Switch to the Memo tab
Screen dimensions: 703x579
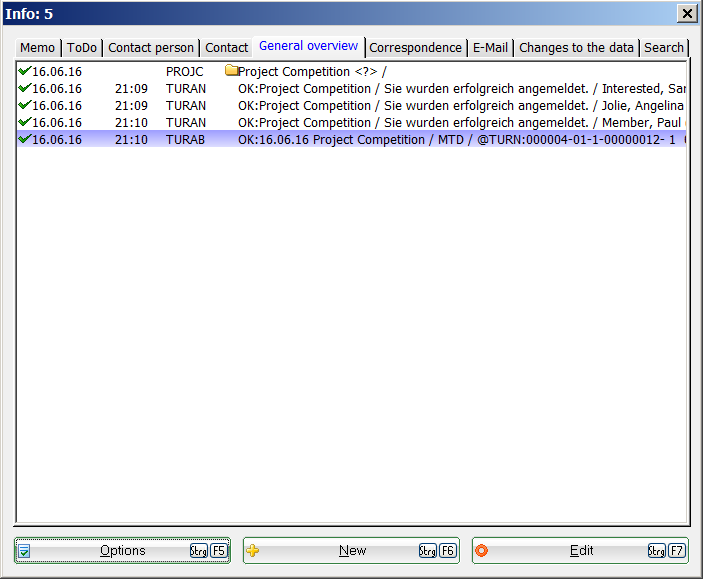38,48
